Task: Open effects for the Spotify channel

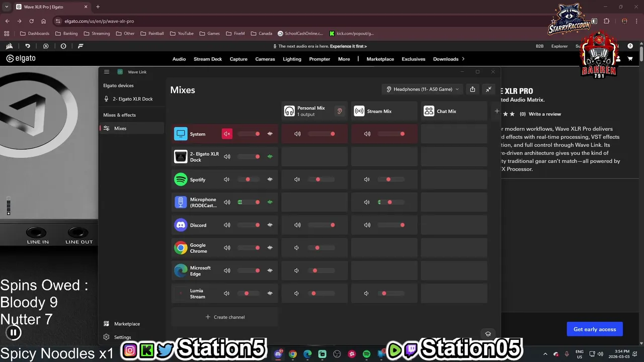Action: [x=270, y=179]
